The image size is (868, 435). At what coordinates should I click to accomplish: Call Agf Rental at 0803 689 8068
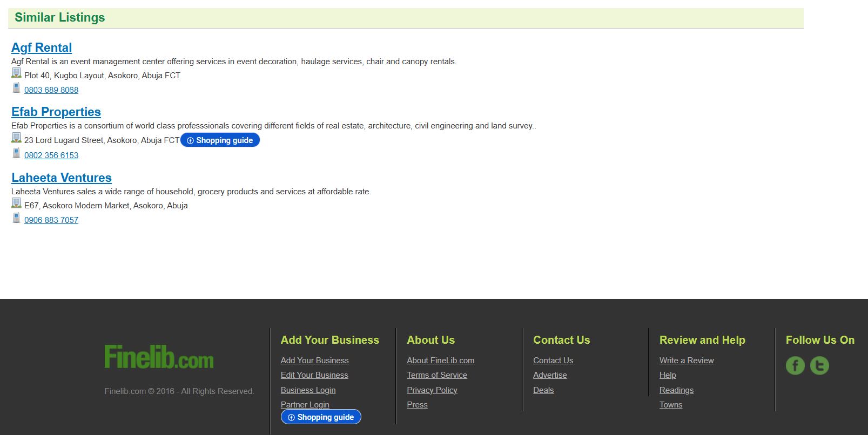pyautogui.click(x=51, y=90)
